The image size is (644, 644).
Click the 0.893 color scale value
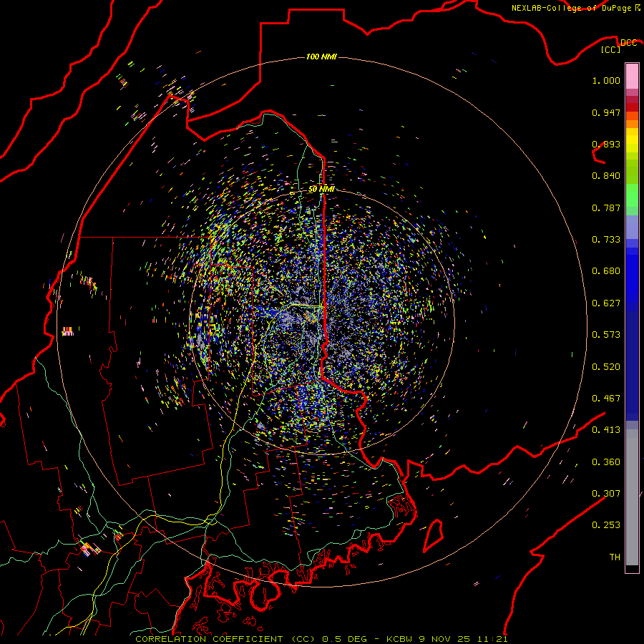[x=606, y=144]
